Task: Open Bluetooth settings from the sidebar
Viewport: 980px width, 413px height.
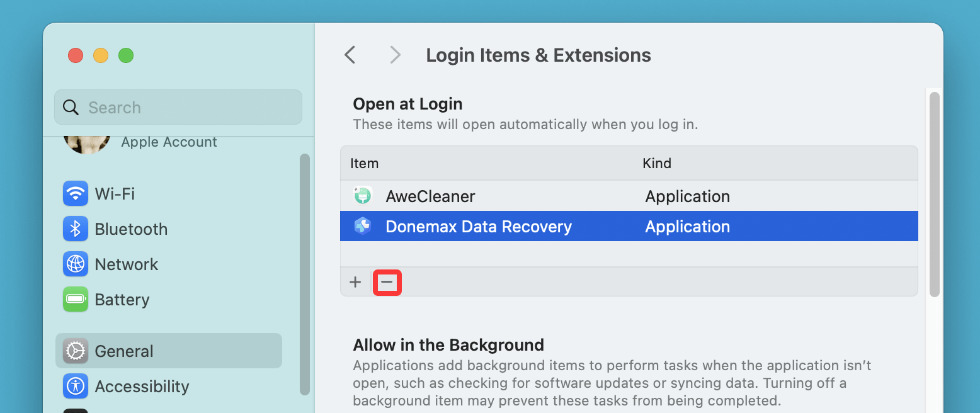Action: (75, 229)
